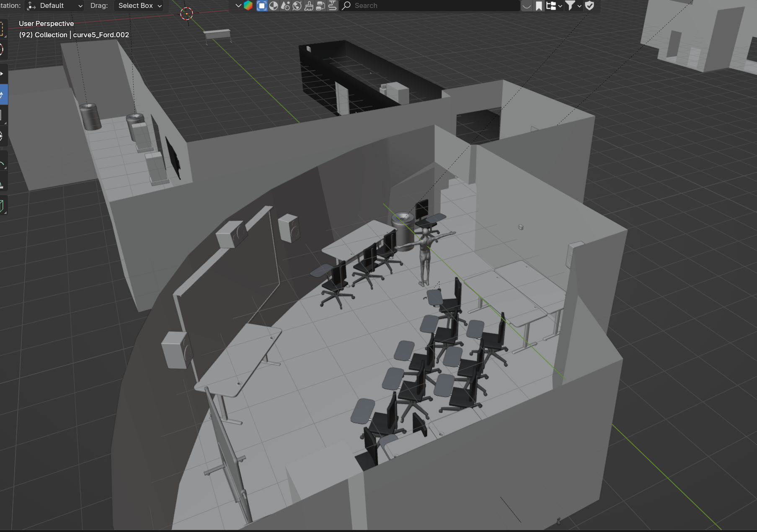Toggle the globe icon in the header

tap(297, 5)
